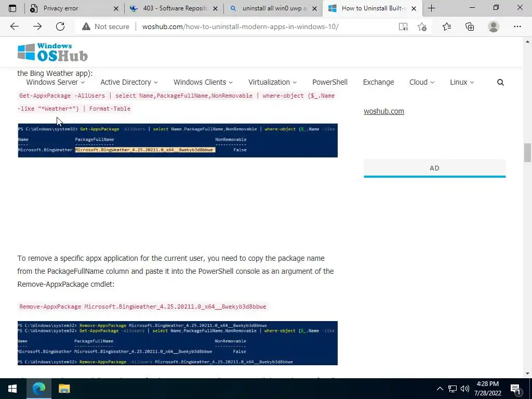Open the Exchange menu item

point(378,82)
